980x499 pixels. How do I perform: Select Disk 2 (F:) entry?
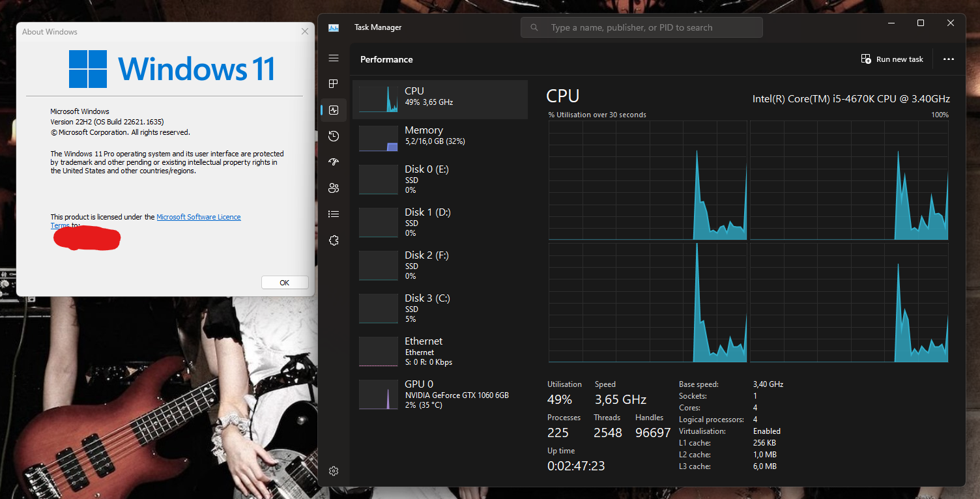440,265
